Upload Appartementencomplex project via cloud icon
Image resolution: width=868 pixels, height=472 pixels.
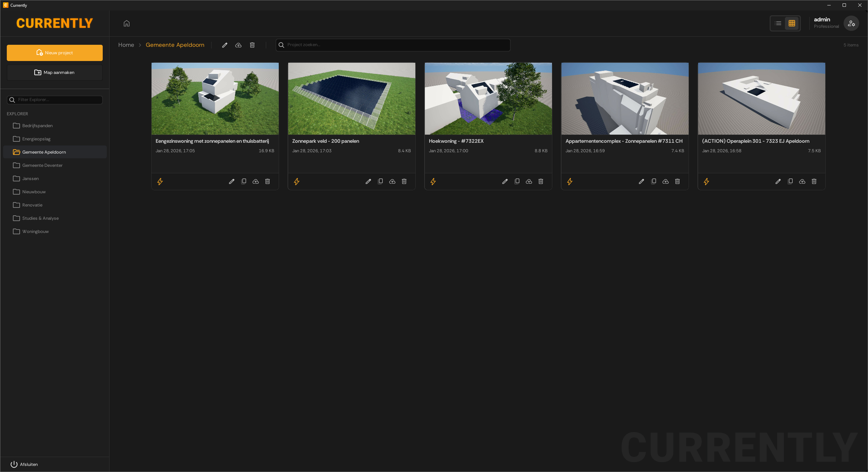pyautogui.click(x=665, y=181)
